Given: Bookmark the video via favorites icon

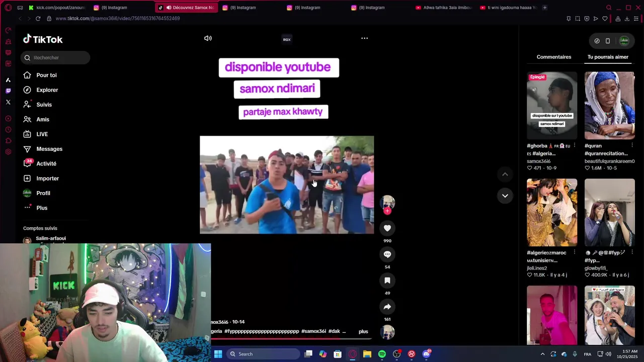Looking at the screenshot, I should tap(387, 281).
